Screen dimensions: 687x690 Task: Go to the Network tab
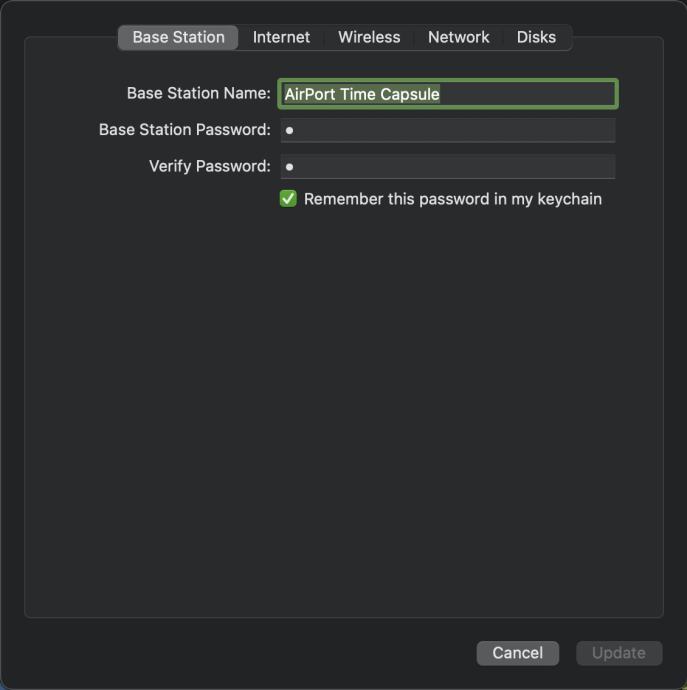pyautogui.click(x=459, y=38)
